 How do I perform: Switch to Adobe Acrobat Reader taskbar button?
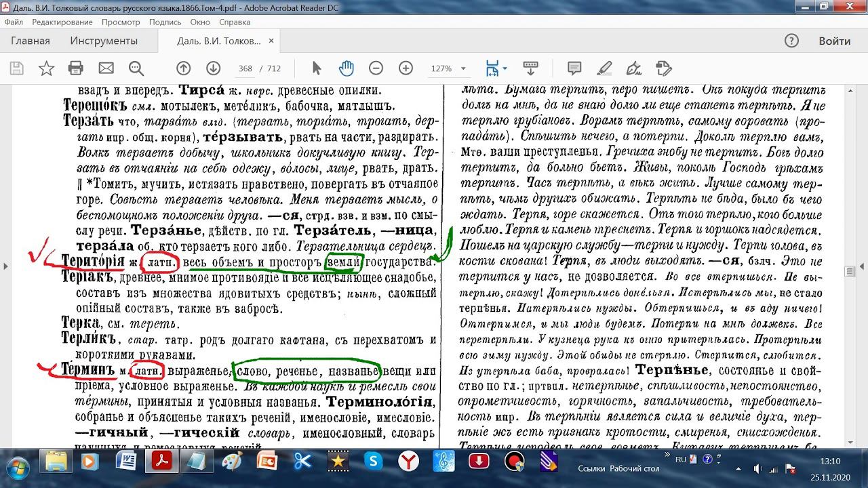161,462
